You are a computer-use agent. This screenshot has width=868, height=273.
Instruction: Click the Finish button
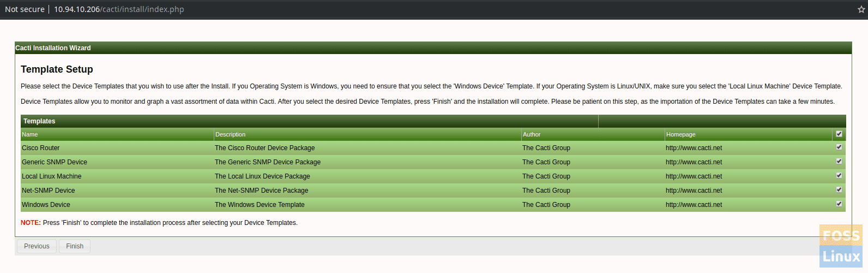(75, 246)
